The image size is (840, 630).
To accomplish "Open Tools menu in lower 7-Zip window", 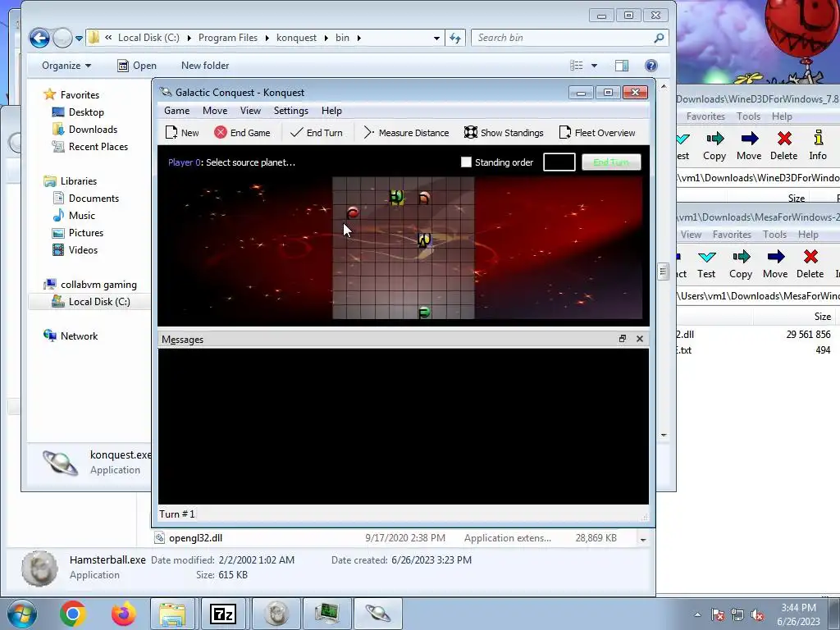I will 774,234.
